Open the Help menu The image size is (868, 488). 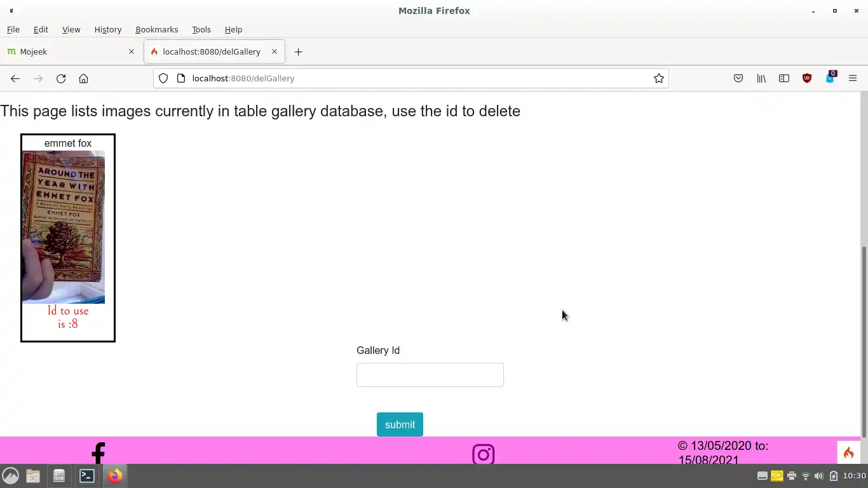pos(233,29)
